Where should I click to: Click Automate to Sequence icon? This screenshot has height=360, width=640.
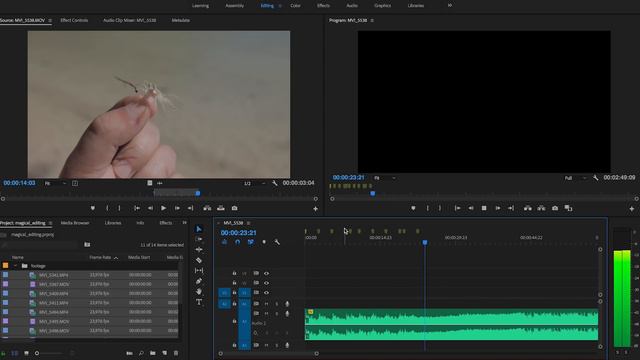[x=129, y=353]
